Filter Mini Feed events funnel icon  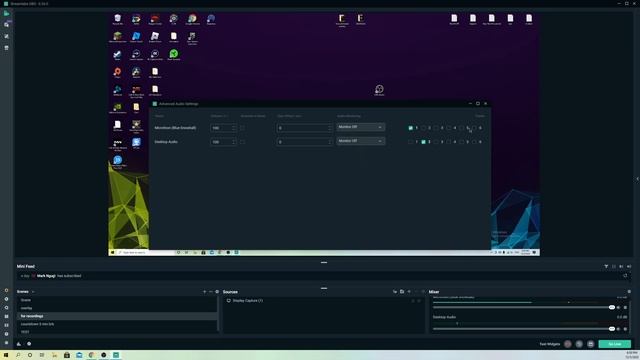coord(606,266)
